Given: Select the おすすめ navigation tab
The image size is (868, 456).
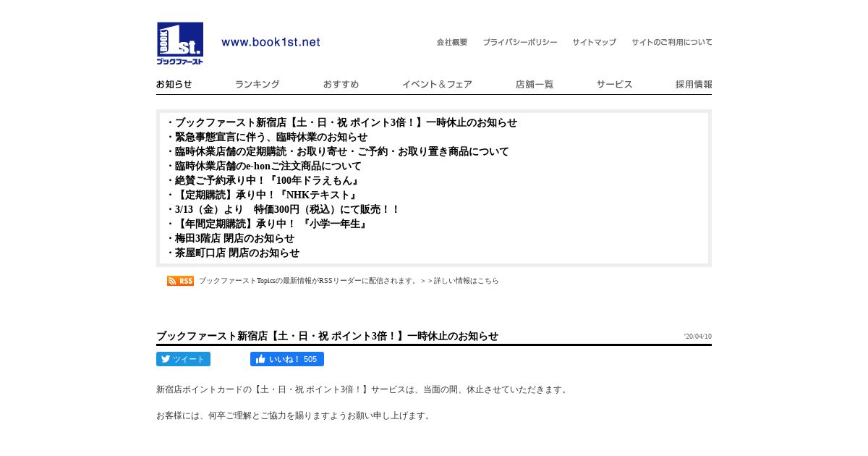Looking at the screenshot, I should [x=341, y=85].
